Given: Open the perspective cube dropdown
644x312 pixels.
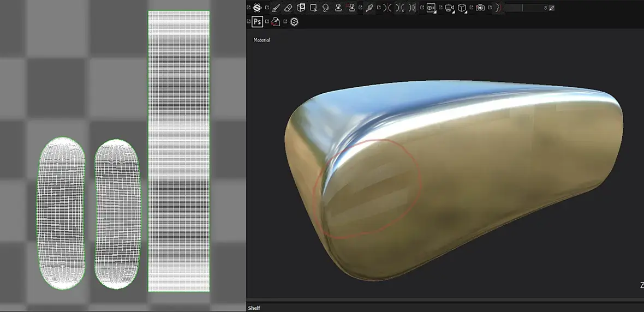Looking at the screenshot, I should click(462, 8).
